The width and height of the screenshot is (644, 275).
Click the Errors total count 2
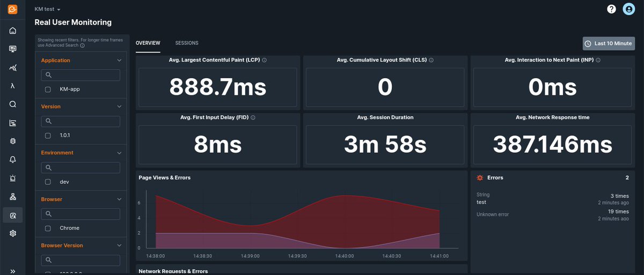(x=627, y=177)
